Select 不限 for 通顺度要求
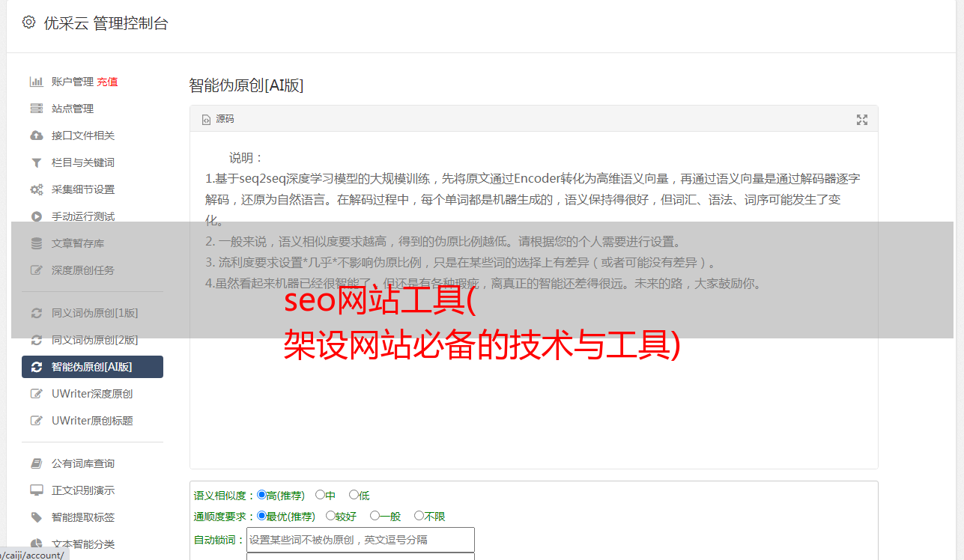Screen dimensions: 964x560 coord(419,516)
